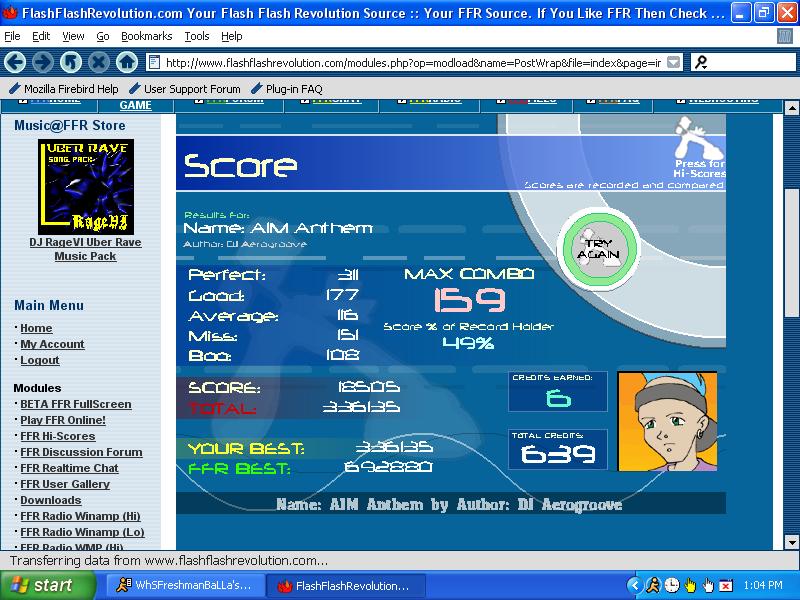Open the Edit menu
Image resolution: width=800 pixels, height=600 pixels.
click(41, 36)
